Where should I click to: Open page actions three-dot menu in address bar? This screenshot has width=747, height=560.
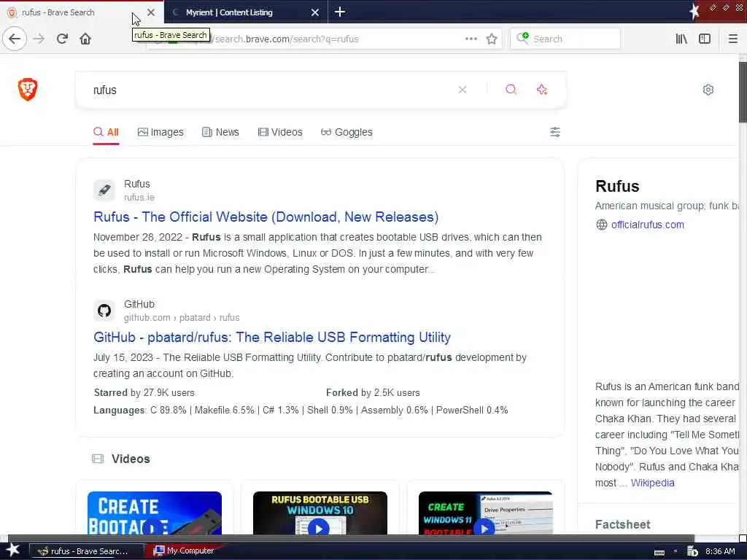click(x=471, y=39)
